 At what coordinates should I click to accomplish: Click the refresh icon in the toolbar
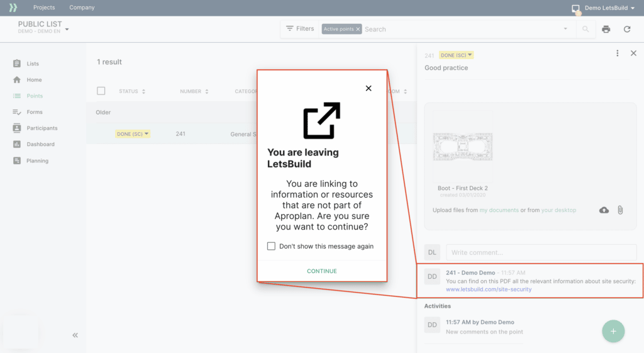pyautogui.click(x=626, y=29)
